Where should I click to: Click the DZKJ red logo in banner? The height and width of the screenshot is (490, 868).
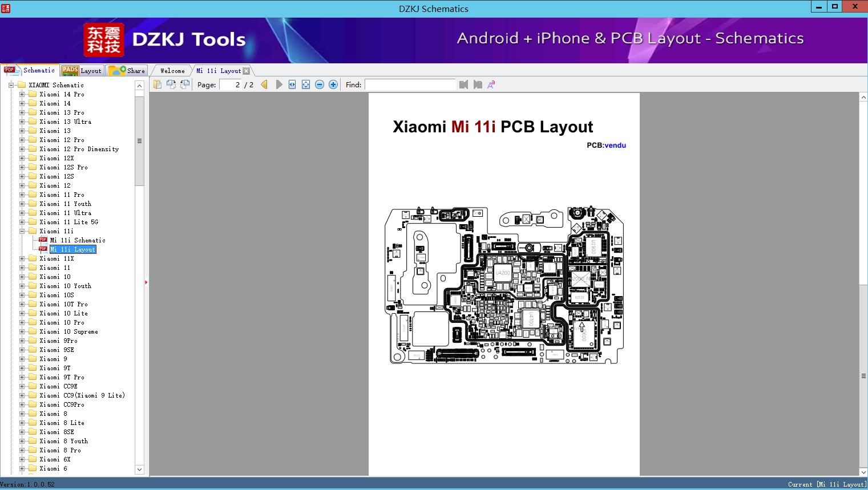[x=104, y=40]
